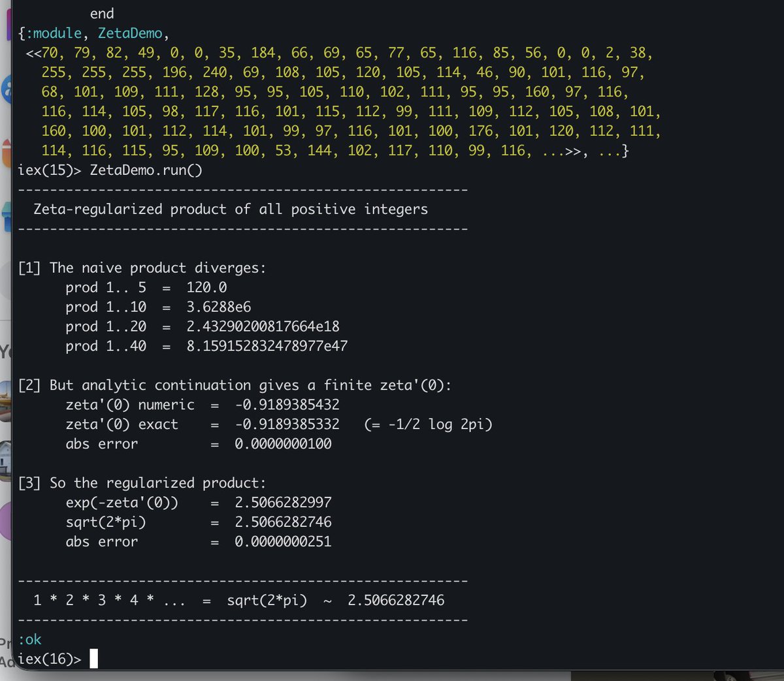
Task: Click "sqrt(2*pi)" label in section [3]
Action: point(106,522)
